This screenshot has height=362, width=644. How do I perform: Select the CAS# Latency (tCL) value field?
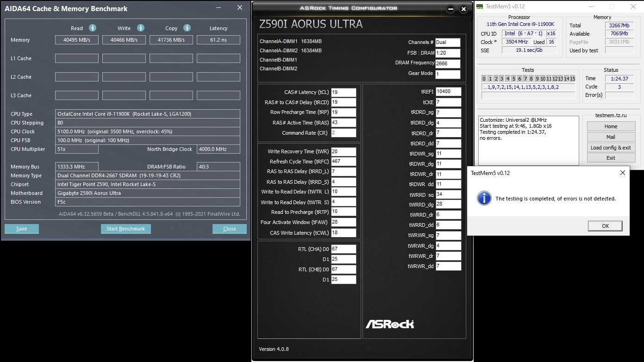click(x=344, y=93)
